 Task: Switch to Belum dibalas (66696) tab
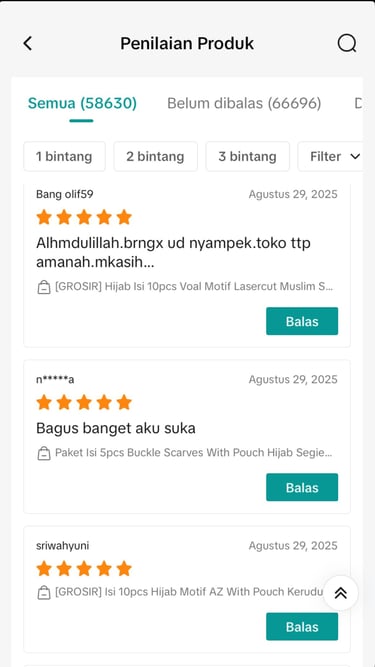coord(244,103)
